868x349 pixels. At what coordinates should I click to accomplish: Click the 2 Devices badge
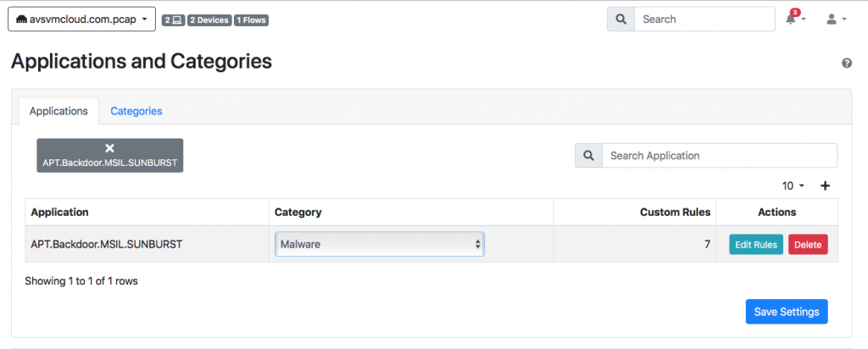(209, 20)
